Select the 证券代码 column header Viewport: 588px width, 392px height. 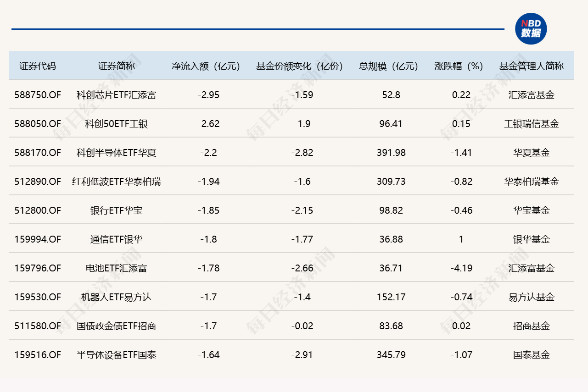[38, 66]
